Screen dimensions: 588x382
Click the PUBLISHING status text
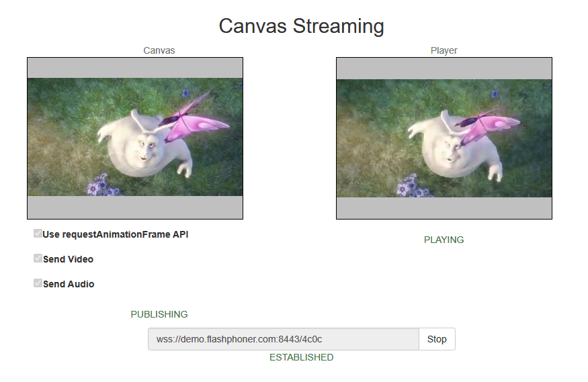(159, 314)
